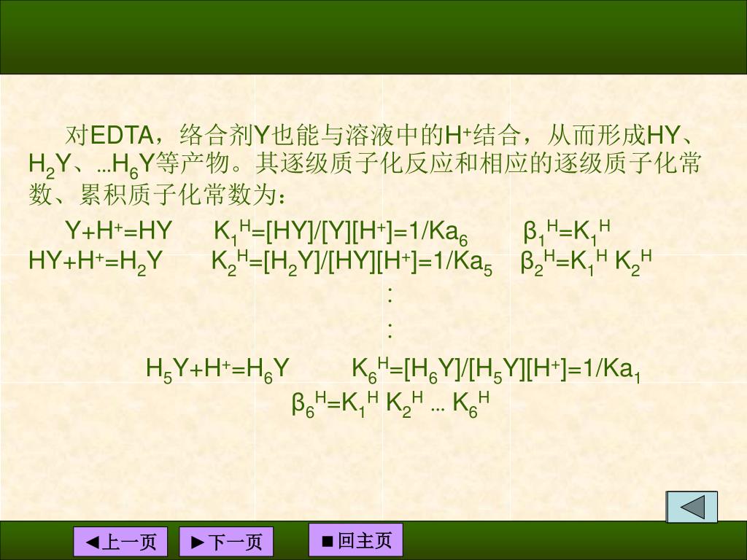Select the equation HY+H⁺=H₂Y

pos(96,262)
